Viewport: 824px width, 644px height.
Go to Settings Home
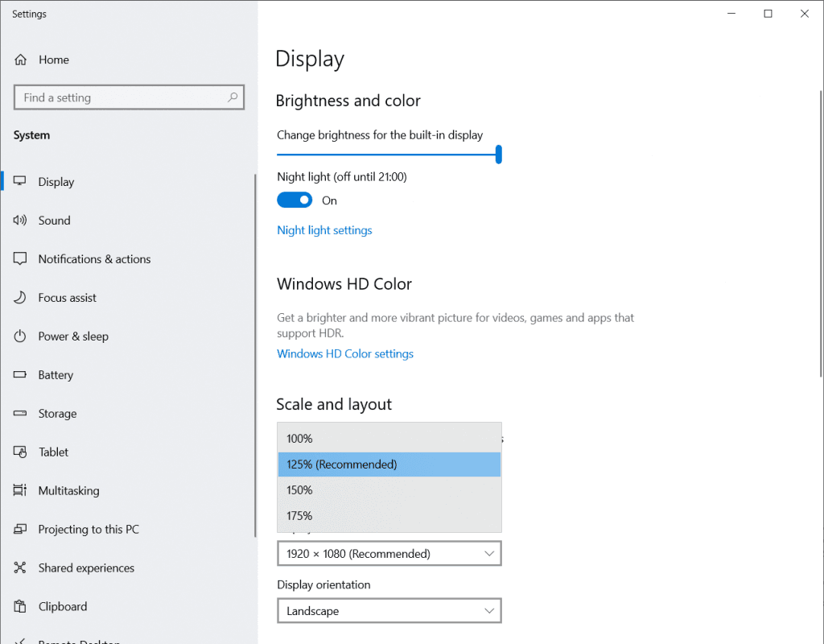point(128,60)
